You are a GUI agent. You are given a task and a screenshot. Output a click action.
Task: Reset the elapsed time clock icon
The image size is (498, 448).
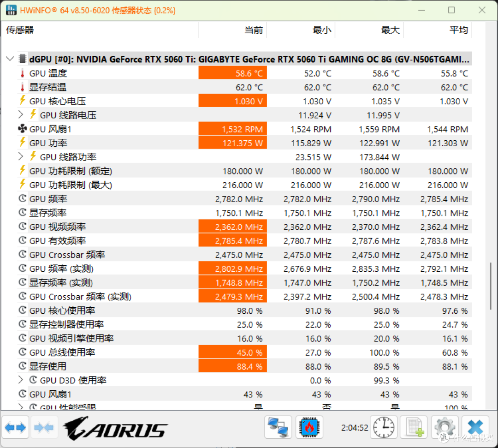(384, 427)
